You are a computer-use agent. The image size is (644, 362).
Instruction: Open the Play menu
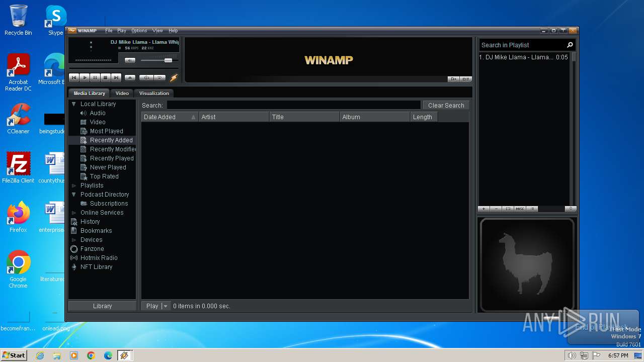122,31
